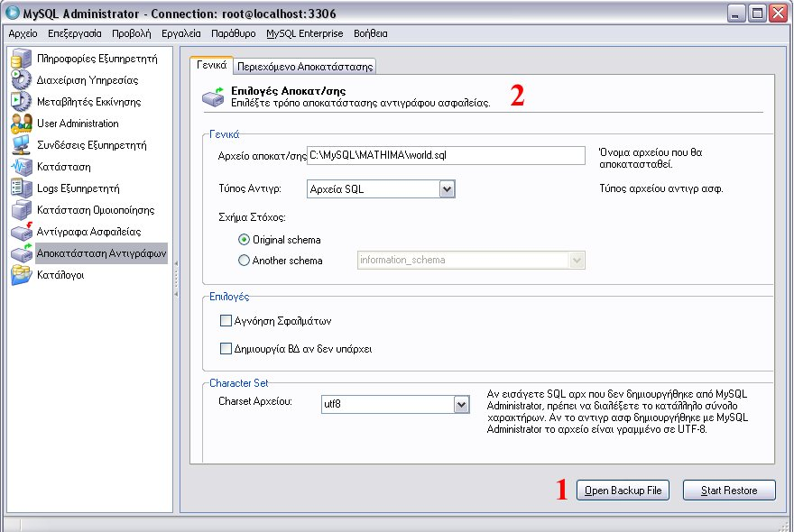794x532 pixels.
Task: Select Αποκατάσταση Αντιγράφων in sidebar
Action: pos(101,253)
